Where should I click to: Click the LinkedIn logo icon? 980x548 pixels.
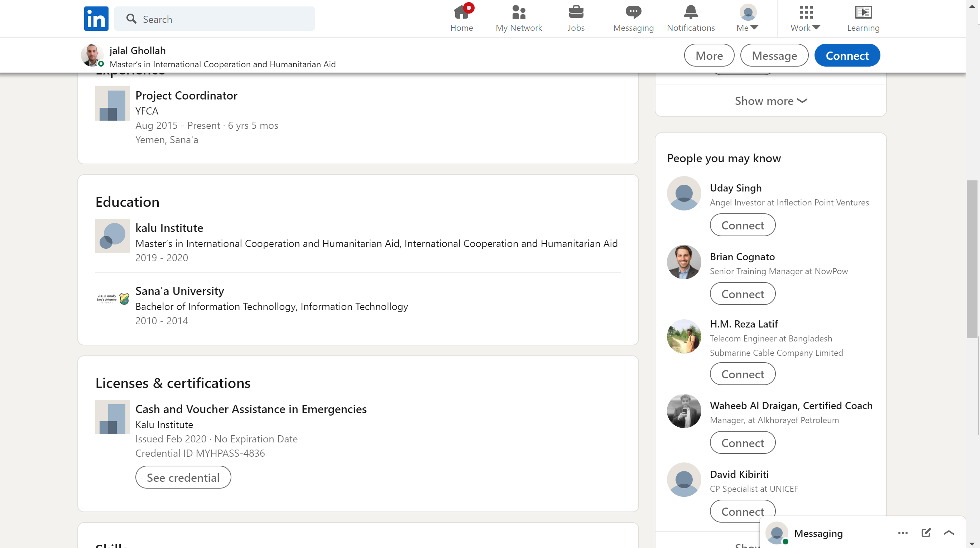pyautogui.click(x=96, y=19)
